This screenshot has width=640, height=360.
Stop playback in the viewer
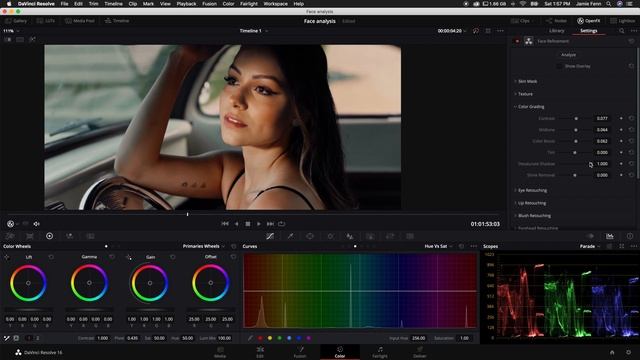(248, 224)
